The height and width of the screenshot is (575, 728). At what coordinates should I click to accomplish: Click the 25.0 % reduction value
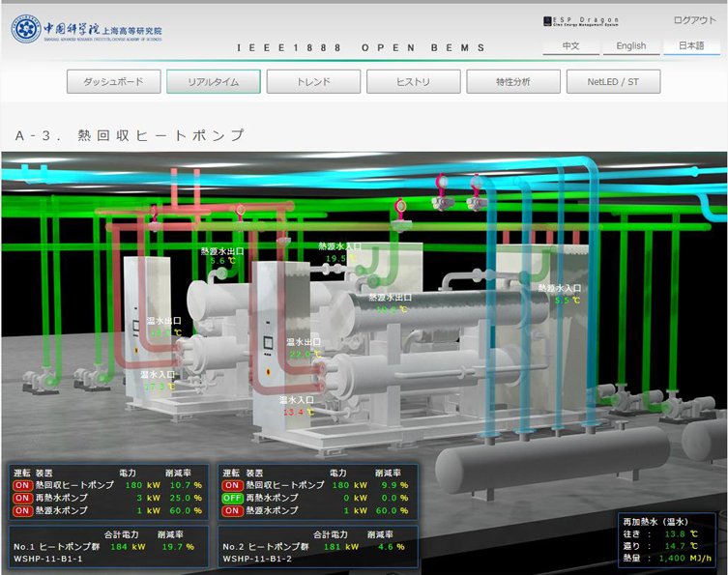point(187,498)
